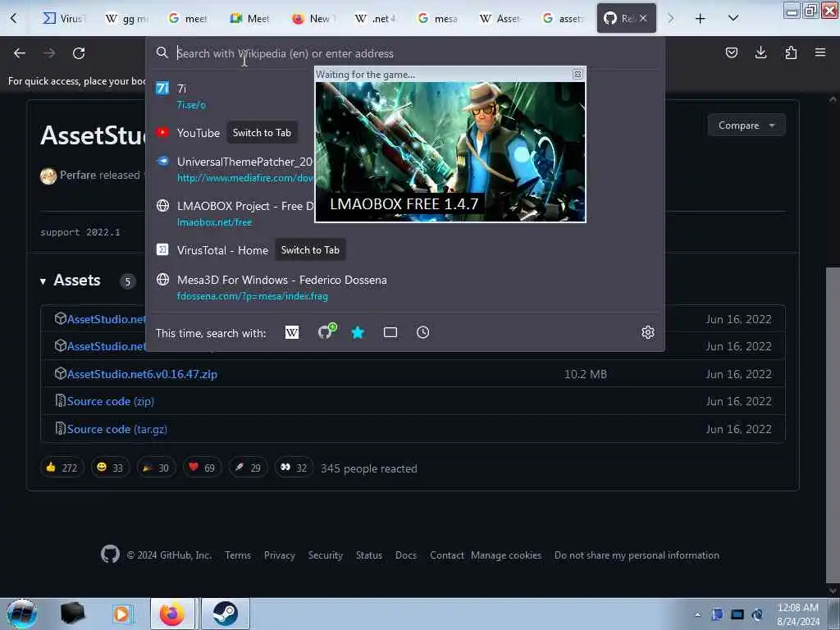Show hidden system tray icons

[697, 615]
